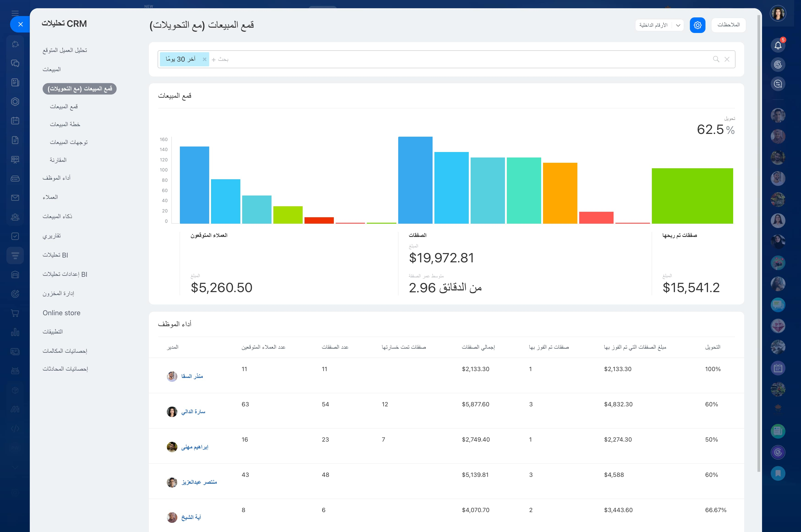This screenshot has height=532, width=801.
Task: Click the بحث filter search field
Action: click(462, 59)
